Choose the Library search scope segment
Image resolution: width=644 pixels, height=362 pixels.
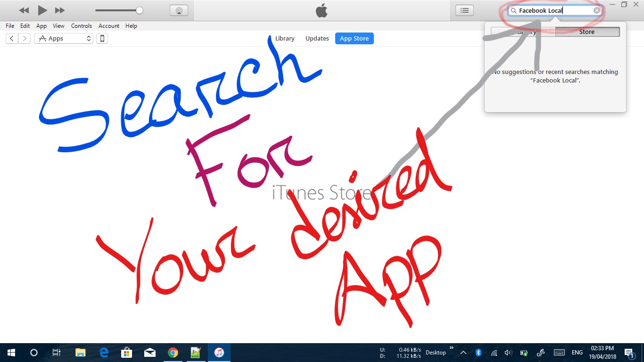[523, 32]
